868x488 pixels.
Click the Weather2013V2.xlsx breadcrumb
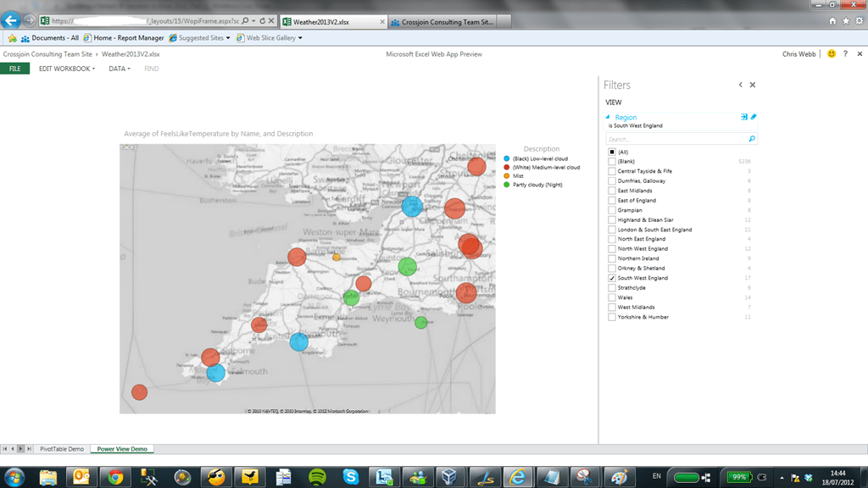pos(131,54)
